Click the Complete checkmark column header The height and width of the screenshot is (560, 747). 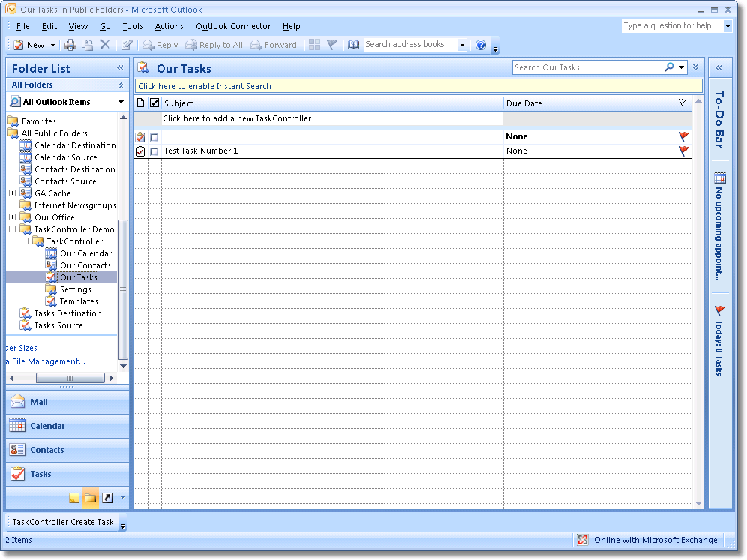click(154, 103)
